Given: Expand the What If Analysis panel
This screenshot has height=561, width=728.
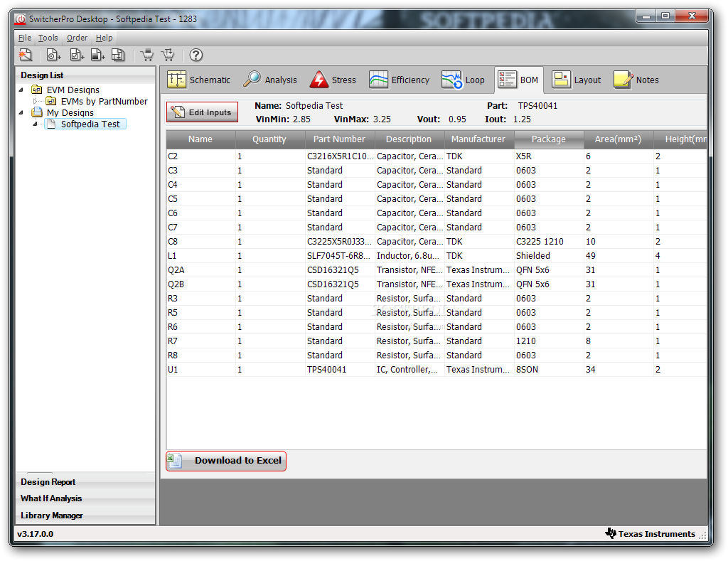Looking at the screenshot, I should [x=85, y=498].
